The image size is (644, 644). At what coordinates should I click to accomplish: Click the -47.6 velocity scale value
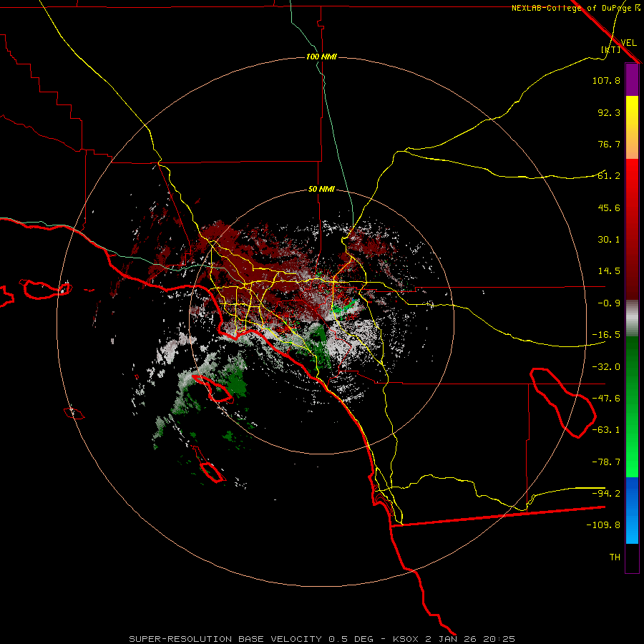[606, 399]
